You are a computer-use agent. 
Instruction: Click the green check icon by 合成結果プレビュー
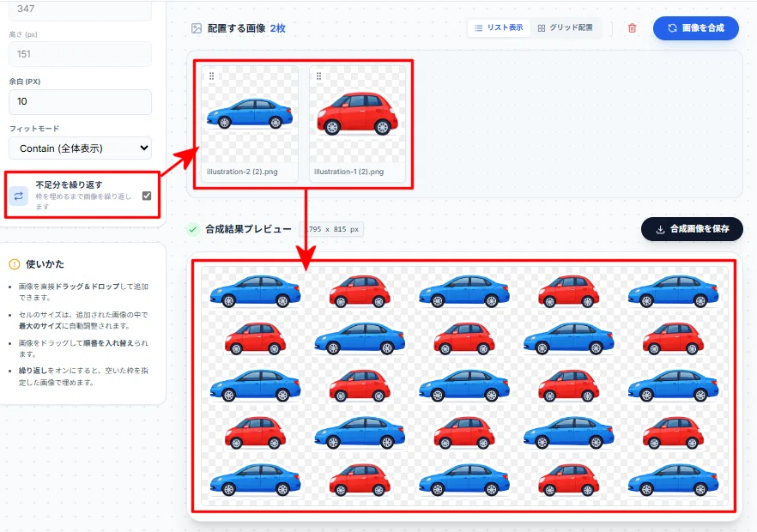point(192,229)
